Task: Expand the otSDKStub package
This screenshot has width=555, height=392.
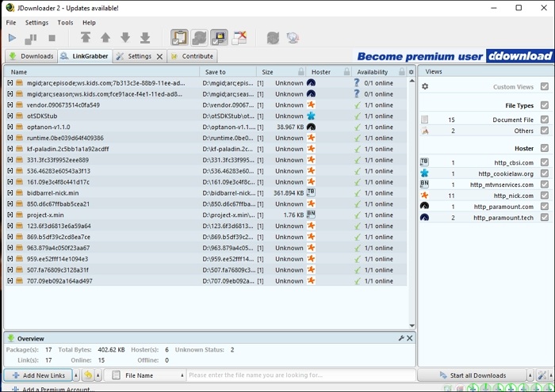Action: pos(10,116)
